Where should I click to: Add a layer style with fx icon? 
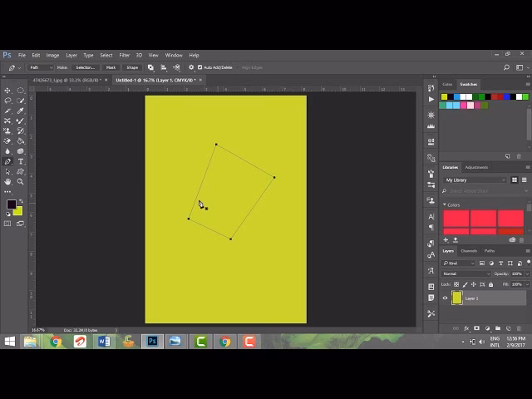(x=466, y=328)
